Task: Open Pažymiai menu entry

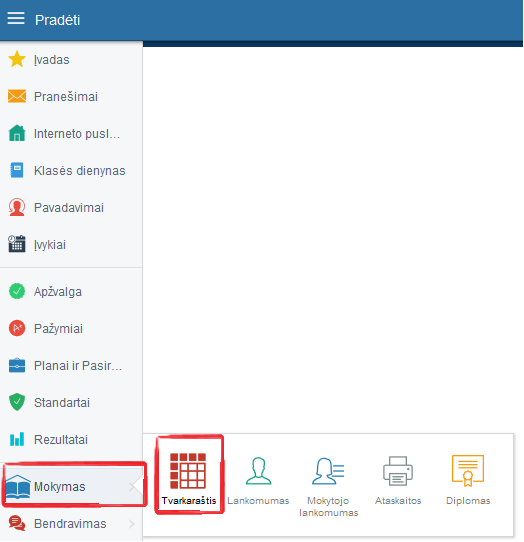Action: [x=71, y=328]
